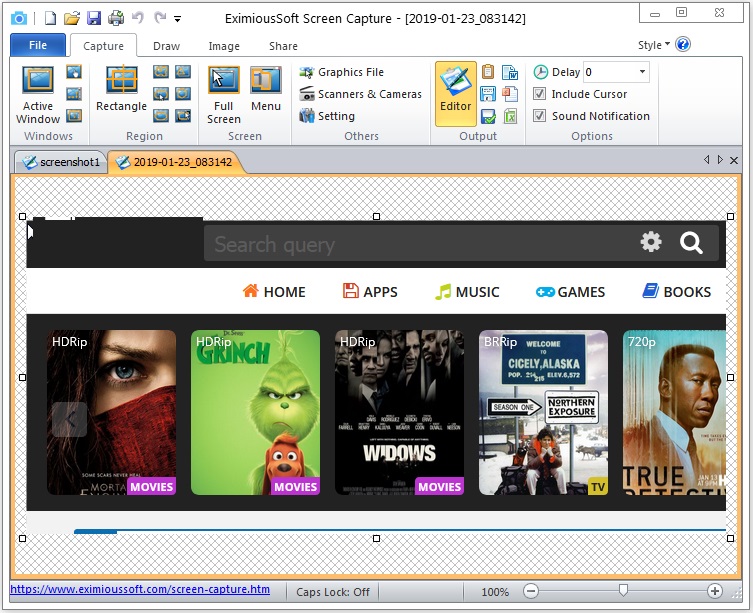753x613 pixels.
Task: Open the Setting option
Action: click(x=327, y=116)
